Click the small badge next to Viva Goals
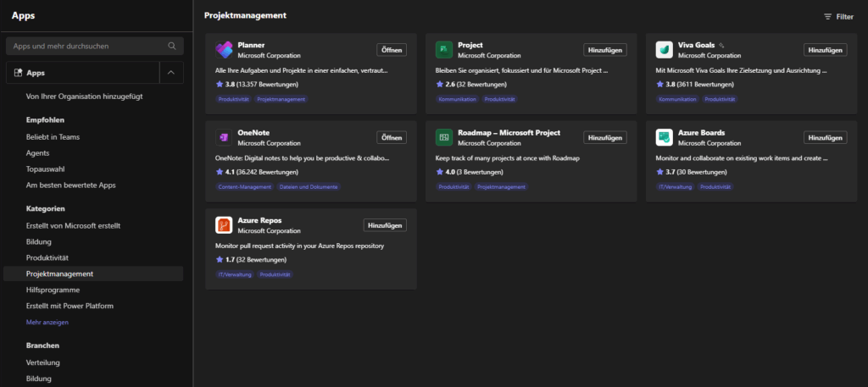The width and height of the screenshot is (868, 387). pos(721,46)
